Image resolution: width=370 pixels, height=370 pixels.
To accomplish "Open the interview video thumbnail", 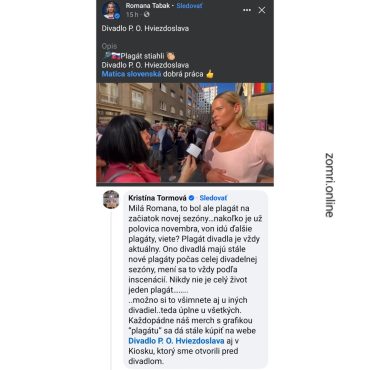I will pyautogui.click(x=185, y=133).
